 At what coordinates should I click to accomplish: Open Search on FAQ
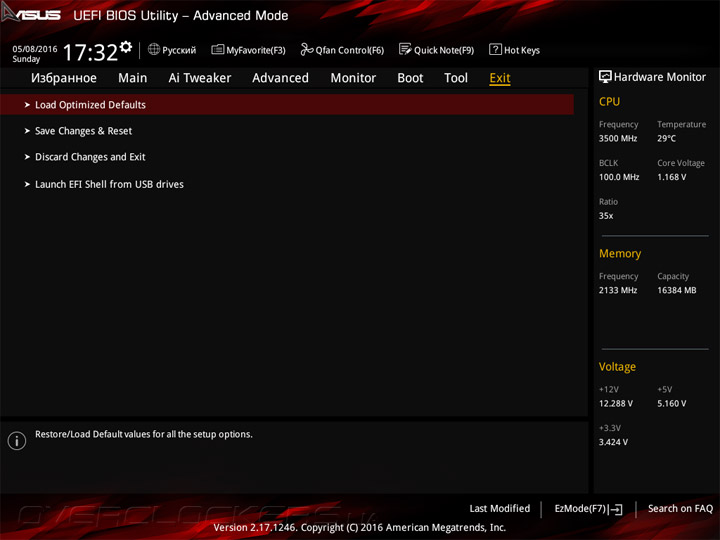click(x=681, y=509)
